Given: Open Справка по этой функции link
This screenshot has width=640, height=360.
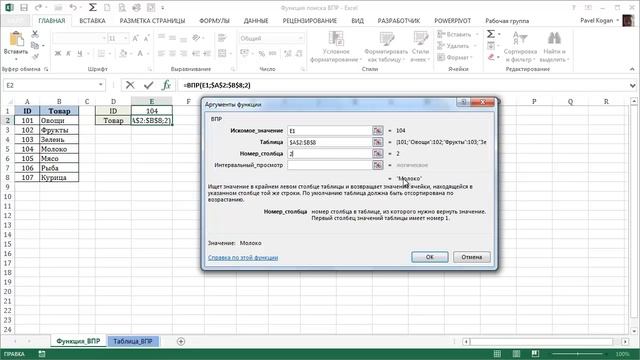Looking at the screenshot, I should click(243, 258).
